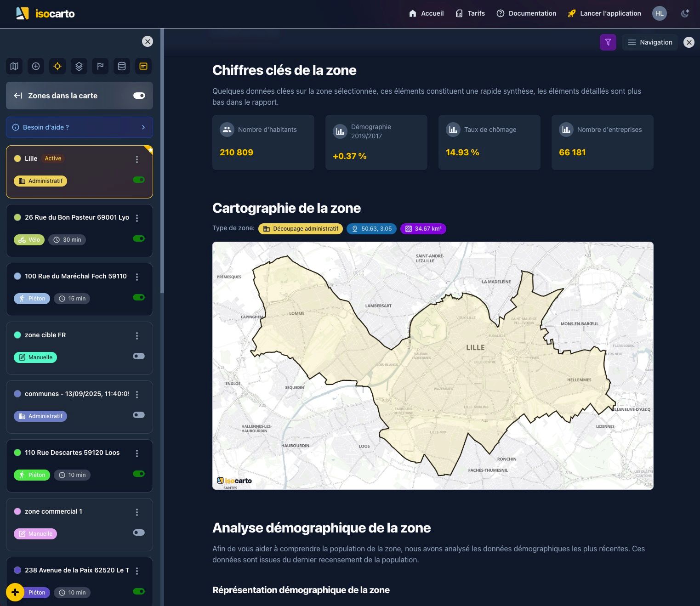Open the purple filter icon
700x606 pixels.
click(x=608, y=42)
